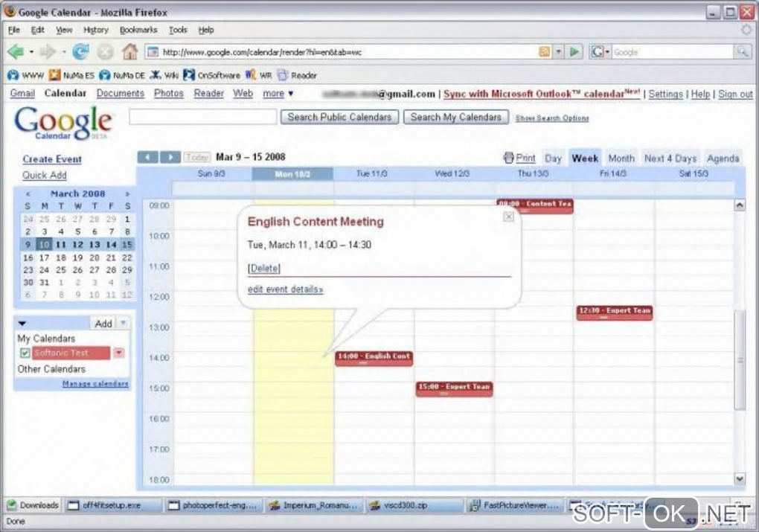Click the Quick Add link
The image size is (759, 532).
(45, 176)
